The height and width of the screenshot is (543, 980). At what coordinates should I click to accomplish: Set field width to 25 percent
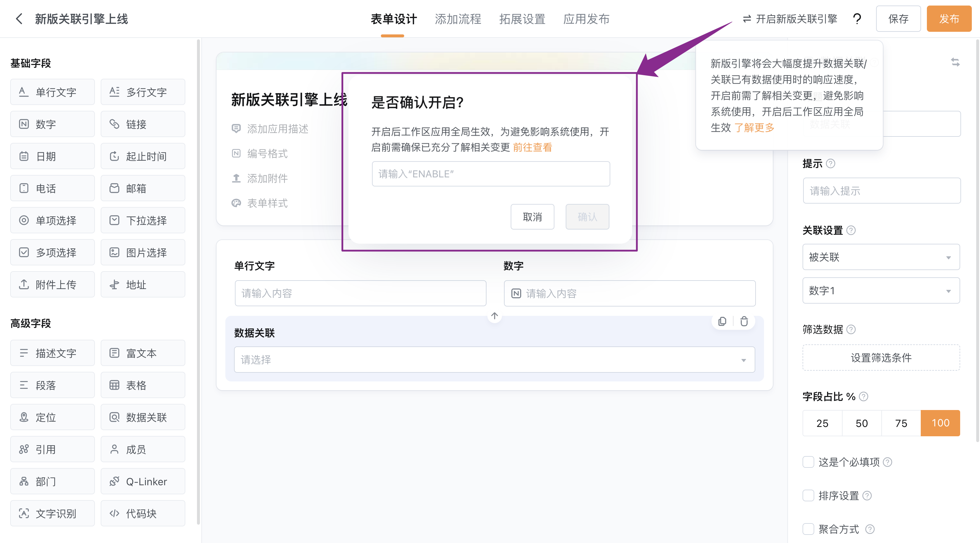pyautogui.click(x=822, y=423)
